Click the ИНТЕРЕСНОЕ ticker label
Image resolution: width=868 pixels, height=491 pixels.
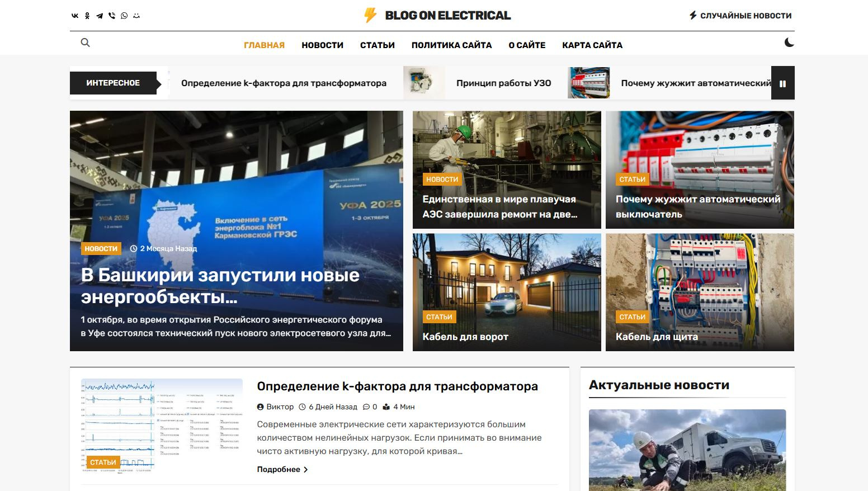[113, 83]
